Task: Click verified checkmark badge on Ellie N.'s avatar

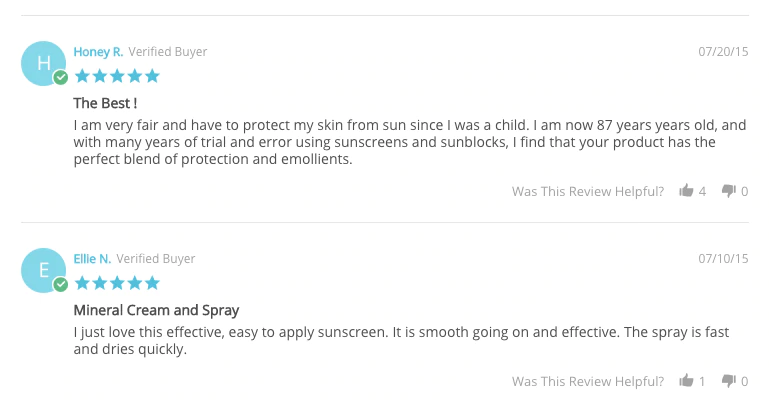Action: [x=61, y=284]
